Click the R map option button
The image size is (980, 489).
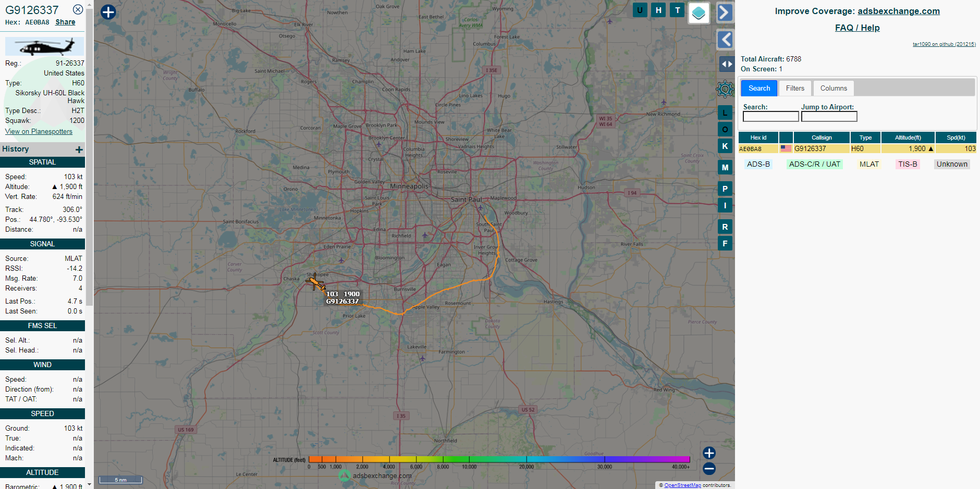click(x=725, y=227)
